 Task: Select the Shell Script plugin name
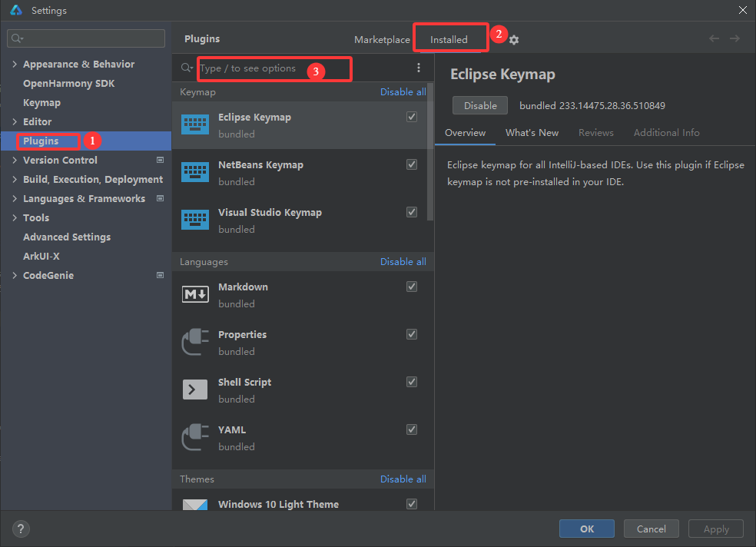(244, 382)
